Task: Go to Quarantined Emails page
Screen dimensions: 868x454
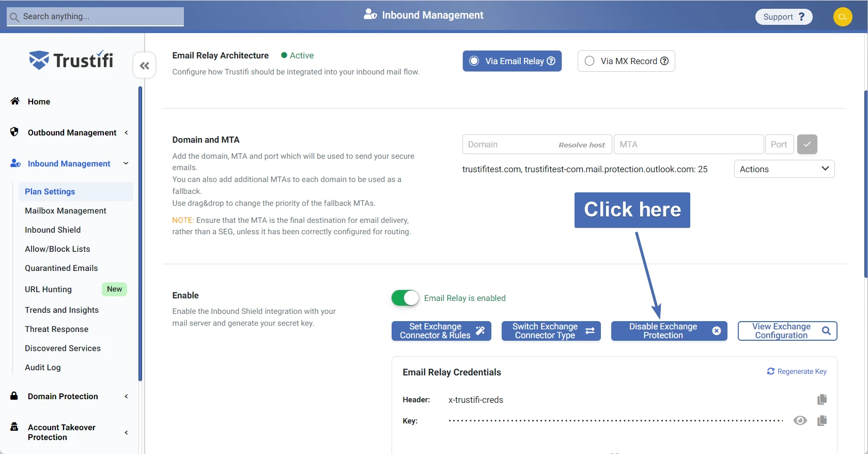Action: coord(61,268)
